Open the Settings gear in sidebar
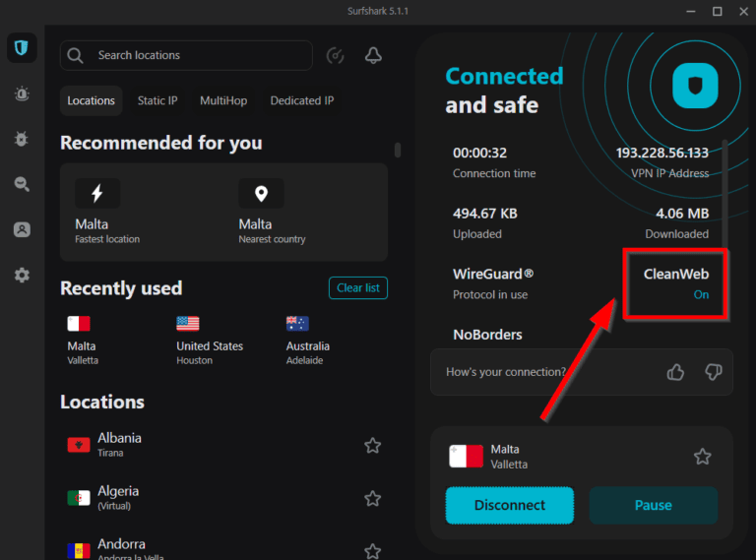The height and width of the screenshot is (560, 756). 22,276
